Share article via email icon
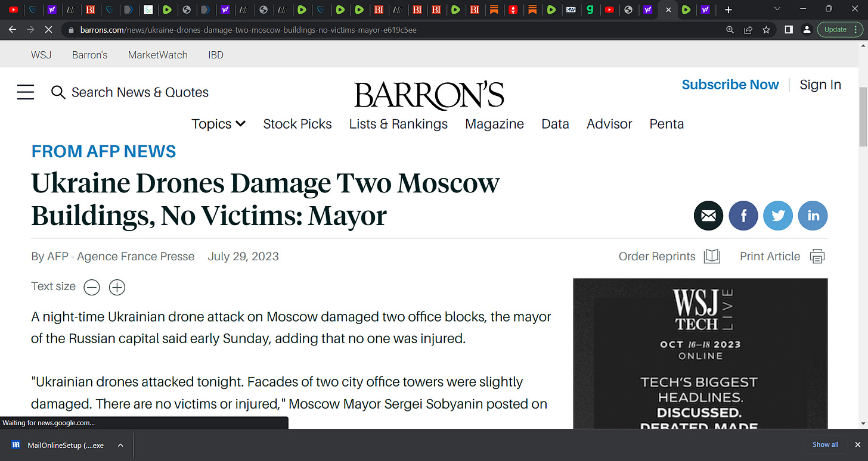The height and width of the screenshot is (461, 868). (708, 216)
